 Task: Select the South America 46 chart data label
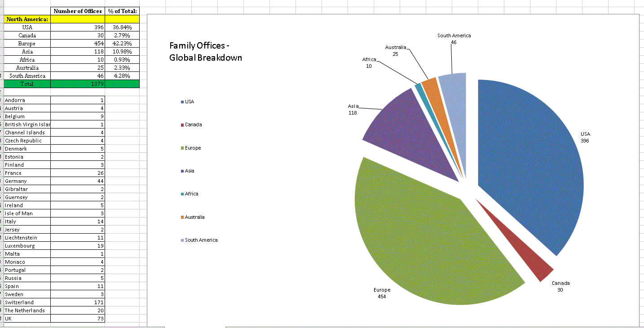(x=454, y=39)
